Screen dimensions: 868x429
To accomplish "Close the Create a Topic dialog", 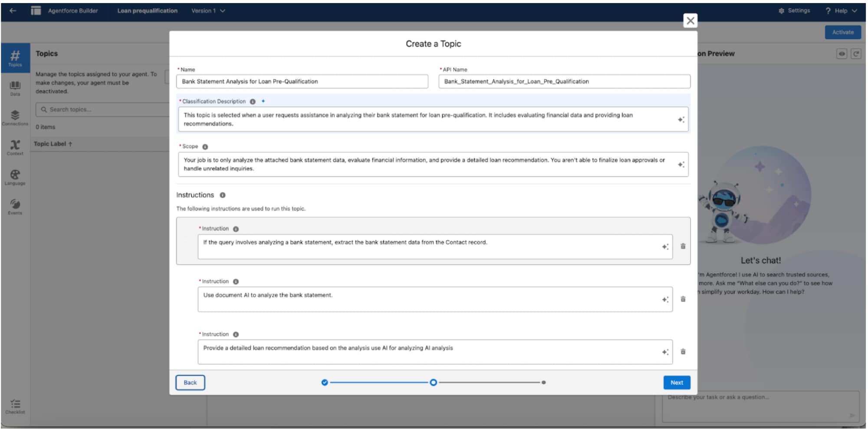I will pos(690,20).
